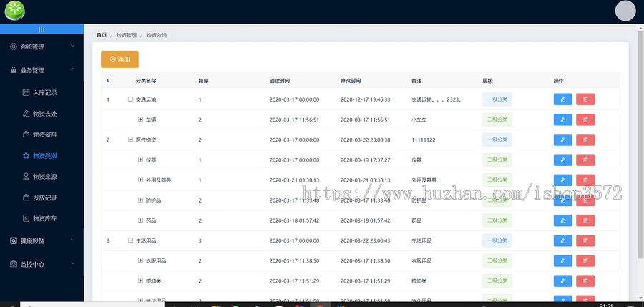Open 物资来源 via its location icon
This screenshot has height=307, width=644.
coord(26,176)
